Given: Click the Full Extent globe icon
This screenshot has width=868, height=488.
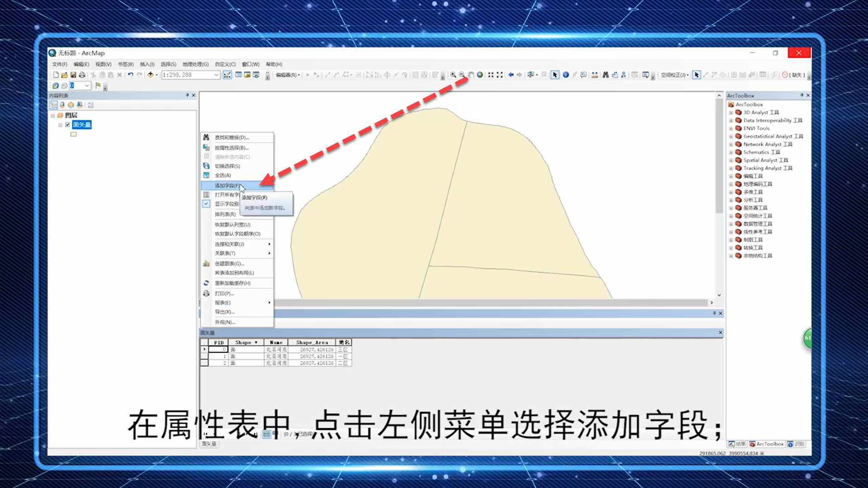Looking at the screenshot, I should (480, 75).
